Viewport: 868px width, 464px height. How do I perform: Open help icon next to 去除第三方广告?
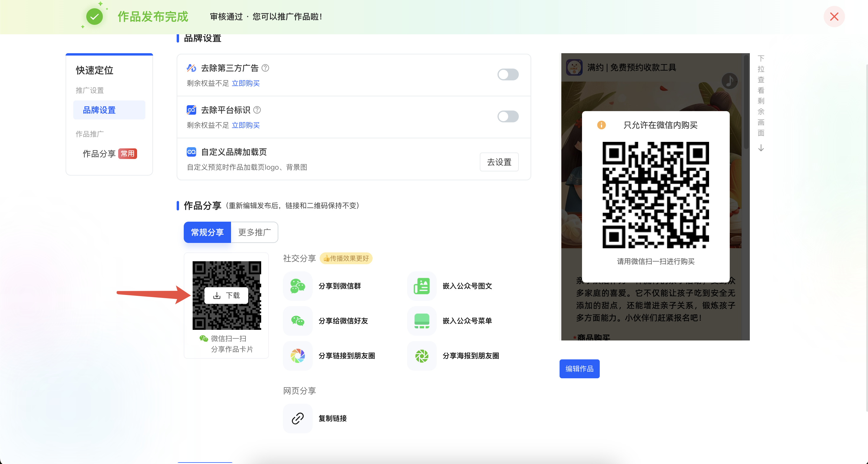pos(266,68)
